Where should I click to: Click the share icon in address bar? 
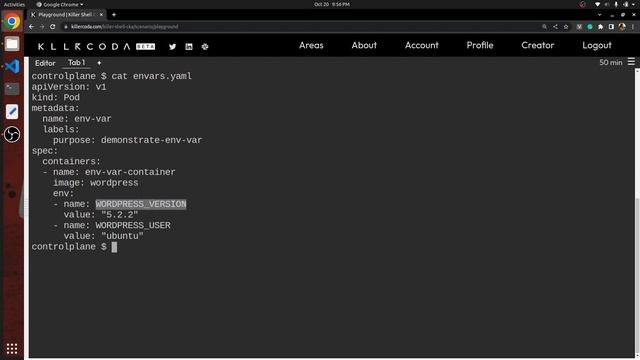tap(555, 27)
